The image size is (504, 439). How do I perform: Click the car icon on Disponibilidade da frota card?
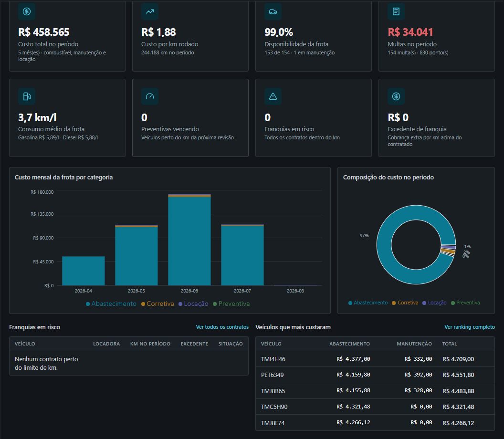(273, 11)
